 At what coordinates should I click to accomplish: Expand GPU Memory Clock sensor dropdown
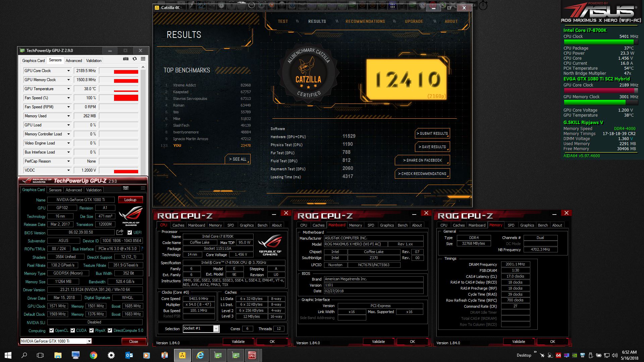pos(68,80)
